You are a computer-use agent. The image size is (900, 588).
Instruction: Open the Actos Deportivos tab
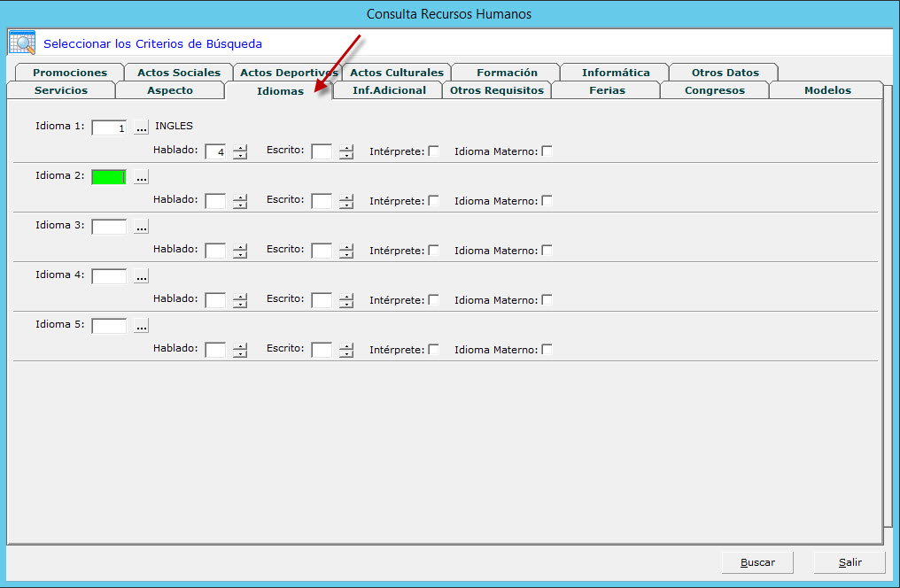(288, 73)
